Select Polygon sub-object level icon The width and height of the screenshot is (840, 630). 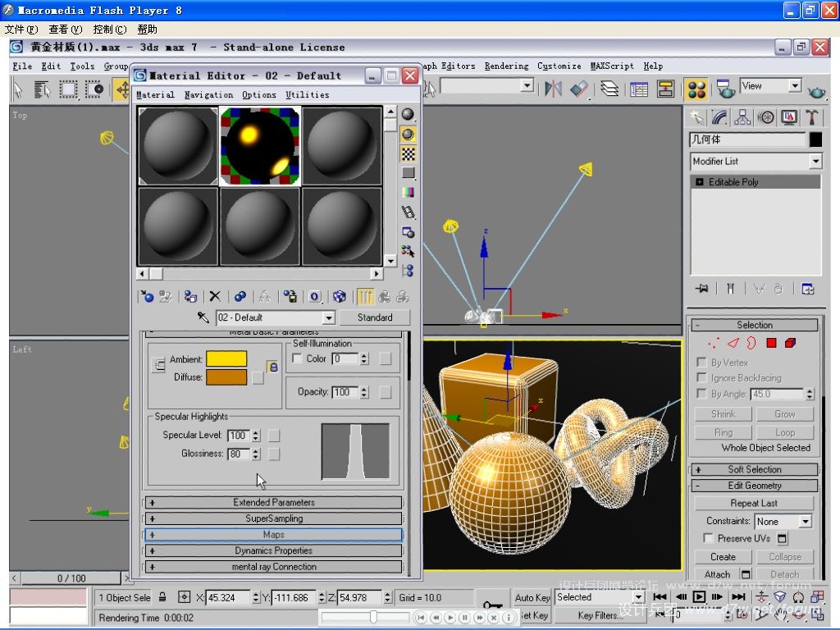point(771,343)
